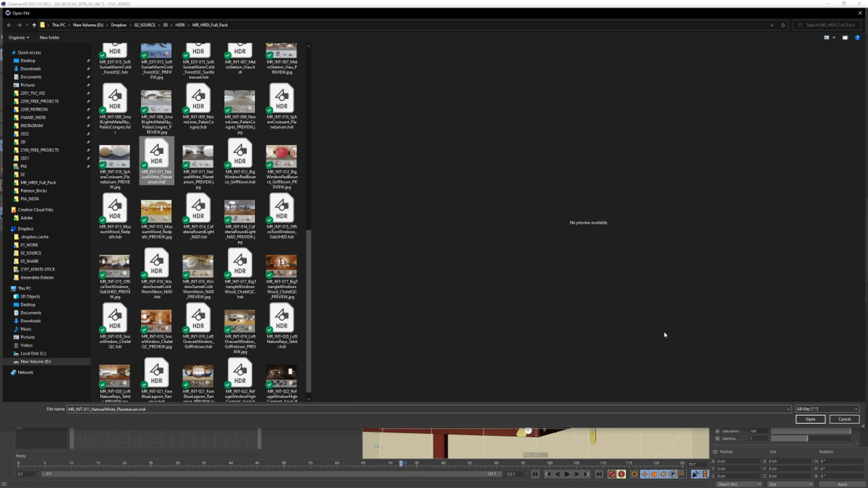Toggle the Position key recording icon
This screenshot has width=868, height=488.
(644, 474)
